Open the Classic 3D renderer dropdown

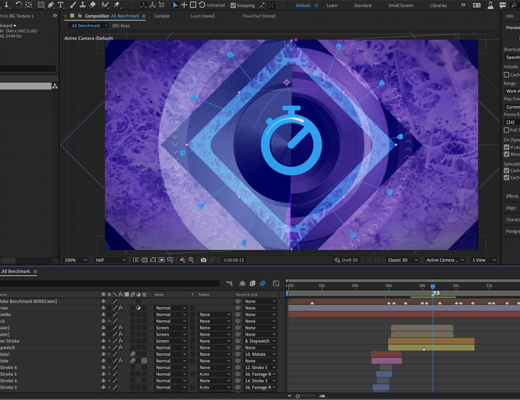(402, 260)
